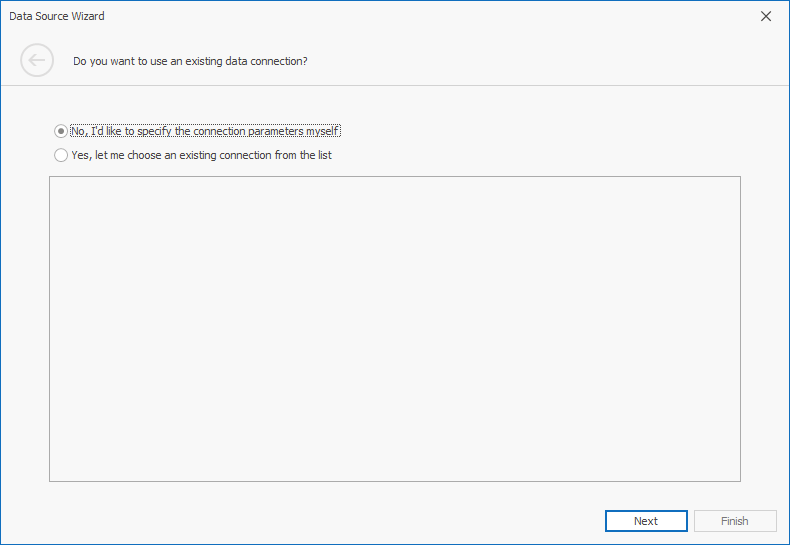Click inside the empty connections list box
This screenshot has width=790, height=545.
394,329
